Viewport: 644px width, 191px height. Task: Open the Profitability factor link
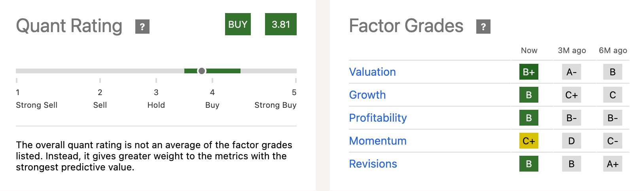(x=378, y=118)
